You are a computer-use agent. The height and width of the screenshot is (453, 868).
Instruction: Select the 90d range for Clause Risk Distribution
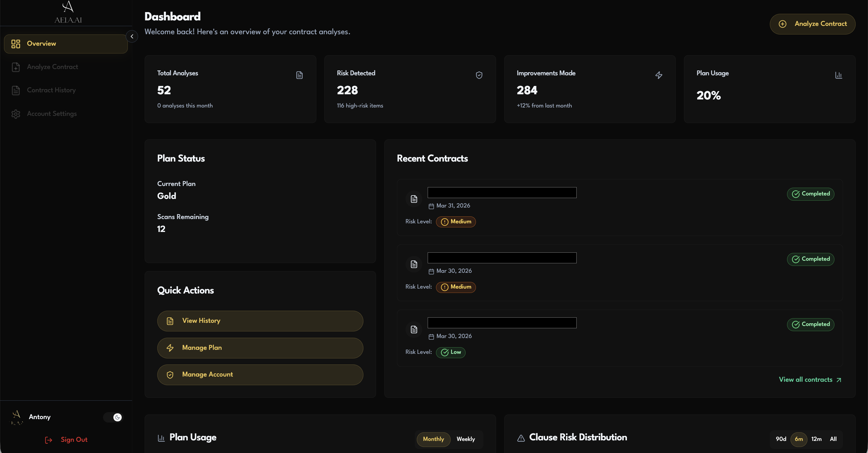(x=781, y=439)
